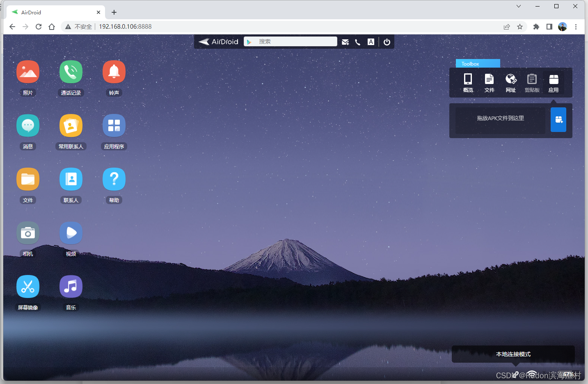Click the AirDroid logo in top bar
The width and height of the screenshot is (588, 384).
point(218,42)
